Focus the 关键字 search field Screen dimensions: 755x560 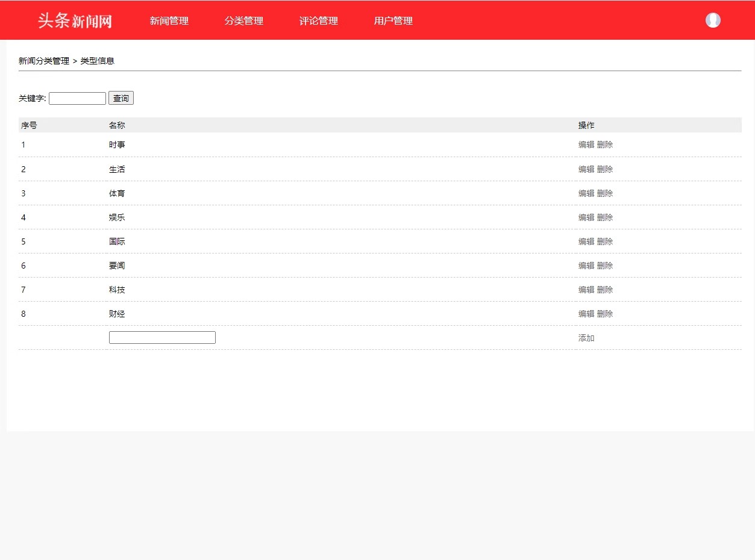click(x=77, y=98)
